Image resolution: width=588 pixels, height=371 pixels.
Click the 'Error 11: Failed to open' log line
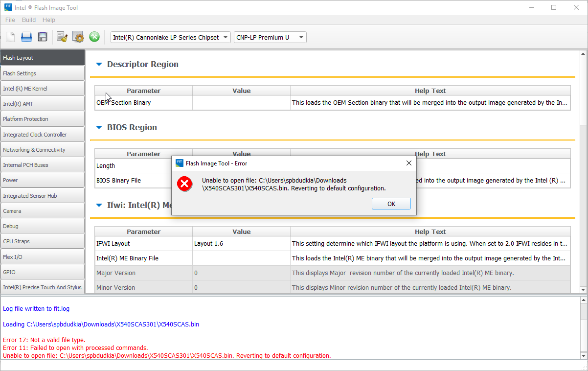click(75, 348)
